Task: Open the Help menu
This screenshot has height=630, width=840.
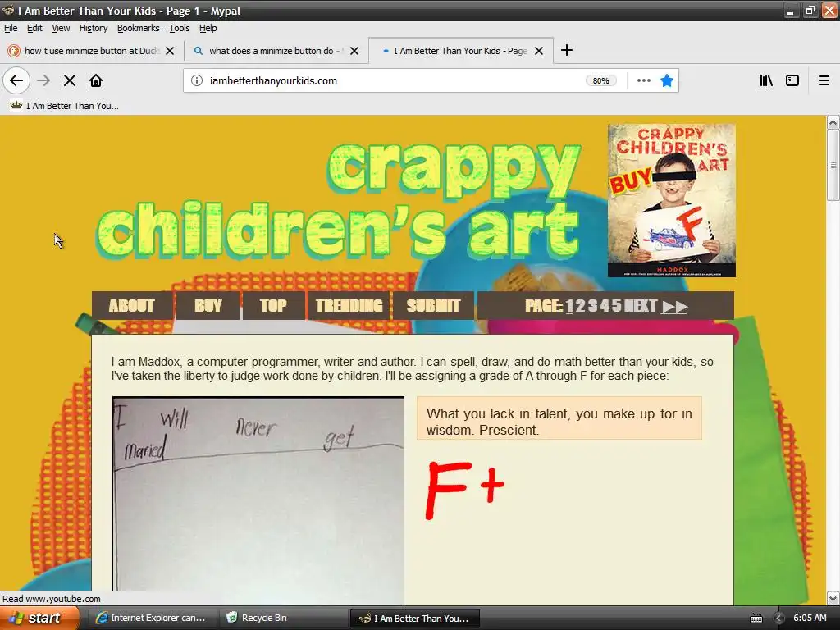Action: click(208, 28)
